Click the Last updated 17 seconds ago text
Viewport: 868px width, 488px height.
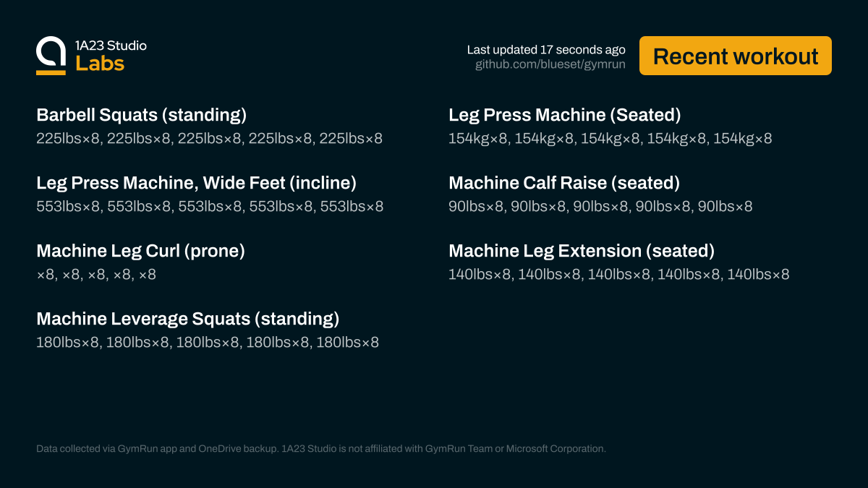[546, 50]
